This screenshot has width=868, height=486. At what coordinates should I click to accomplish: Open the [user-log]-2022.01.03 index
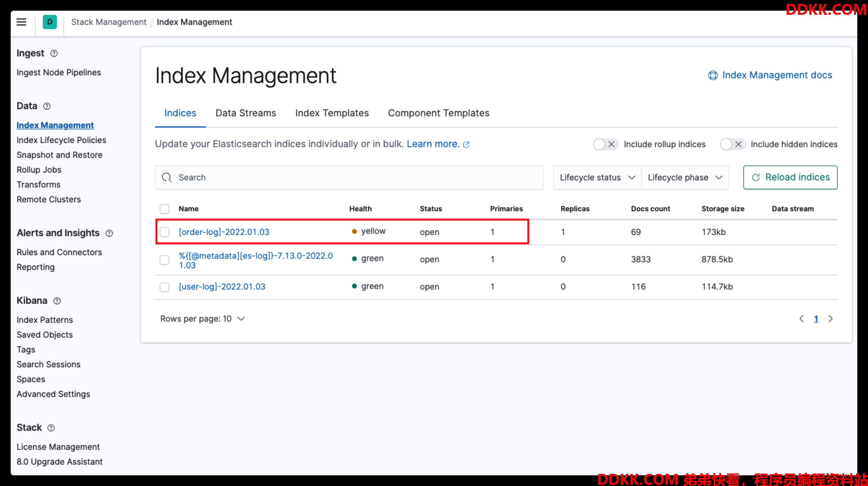pos(222,287)
